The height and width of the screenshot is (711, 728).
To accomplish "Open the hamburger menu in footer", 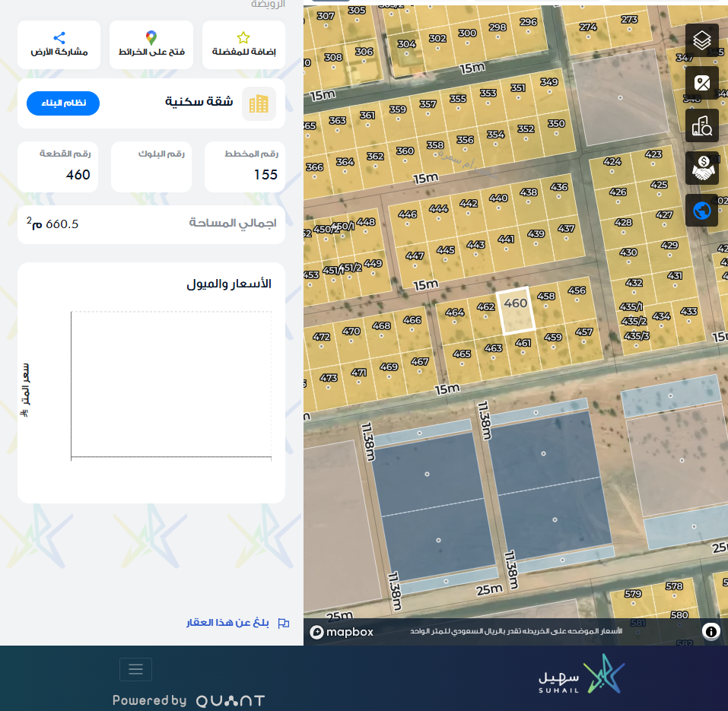I will click(135, 669).
